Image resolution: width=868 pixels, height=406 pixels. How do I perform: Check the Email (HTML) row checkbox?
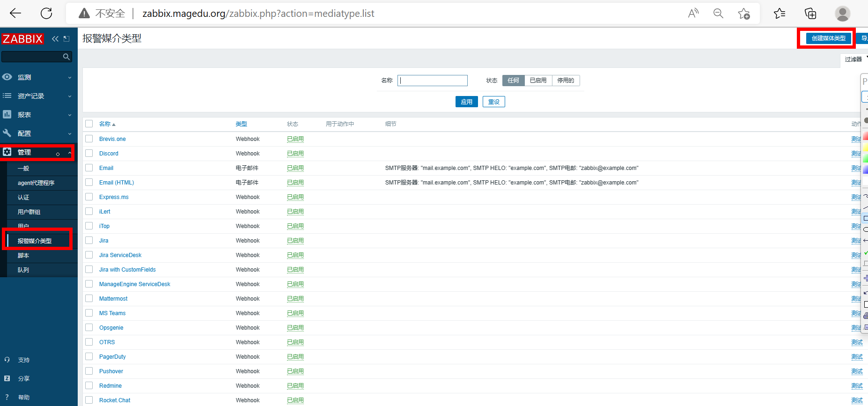pos(89,182)
